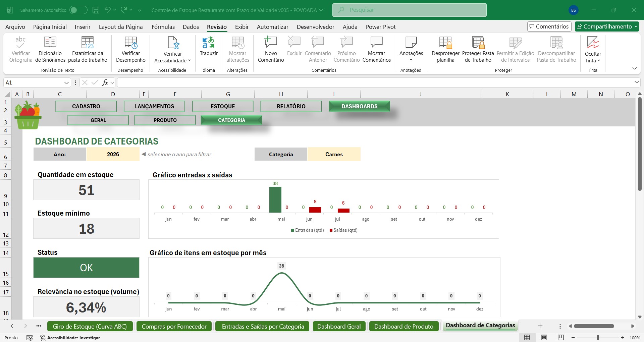Click the macro recording icon in status bar
Screen dimensions: 644x342
coord(30,338)
